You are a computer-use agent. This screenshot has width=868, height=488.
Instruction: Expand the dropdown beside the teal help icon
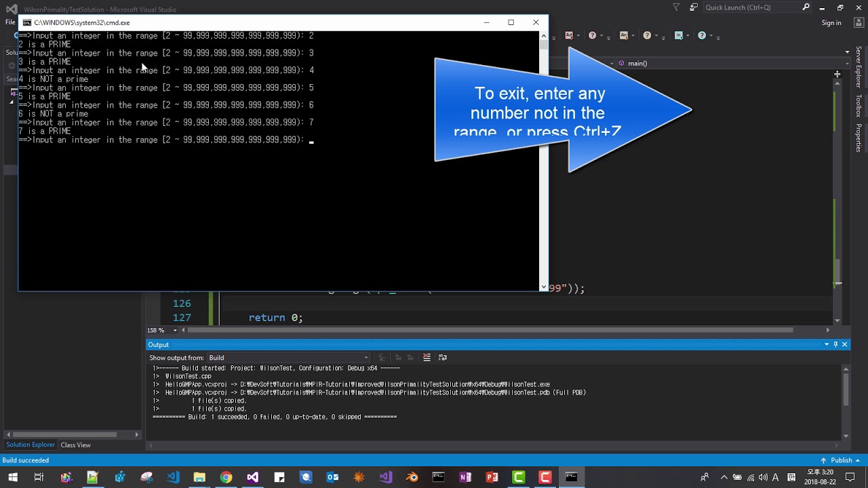click(x=711, y=37)
